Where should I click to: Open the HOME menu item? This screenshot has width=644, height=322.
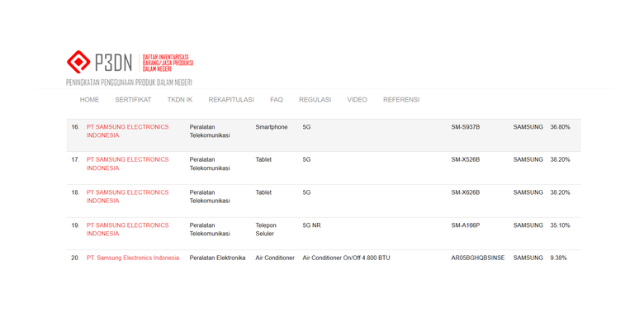89,100
